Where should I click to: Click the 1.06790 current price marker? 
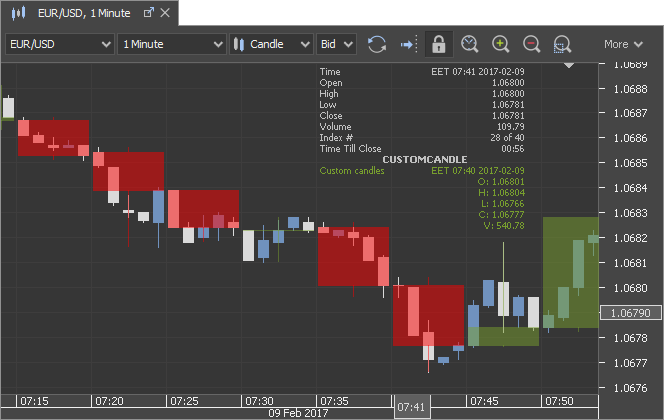point(630,313)
